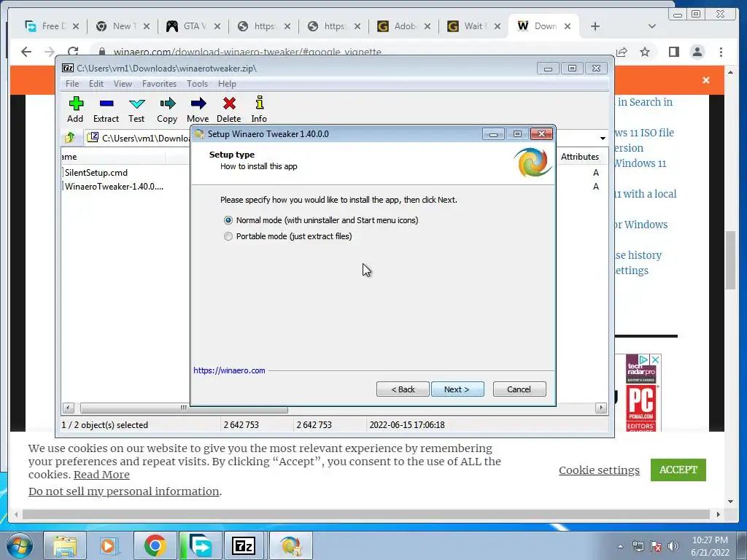This screenshot has width=747, height=560.
Task: Click the Winaero setup taskbar icon
Action: pyautogui.click(x=290, y=545)
